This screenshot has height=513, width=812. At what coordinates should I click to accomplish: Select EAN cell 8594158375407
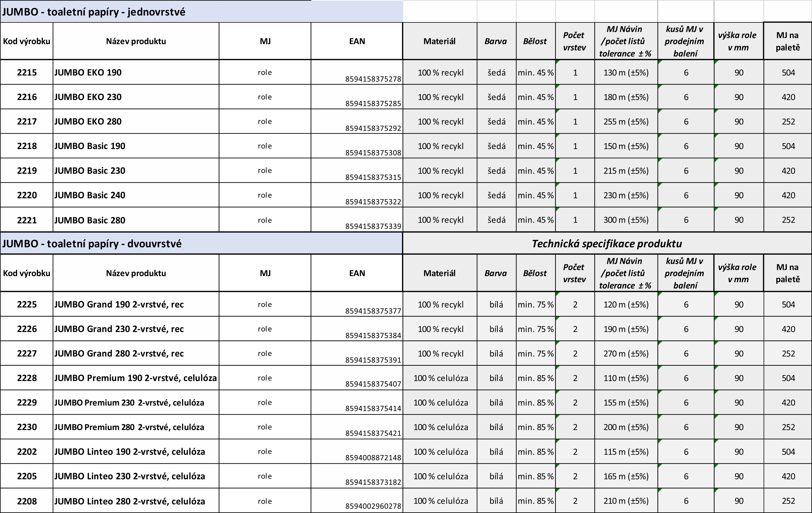click(x=357, y=378)
